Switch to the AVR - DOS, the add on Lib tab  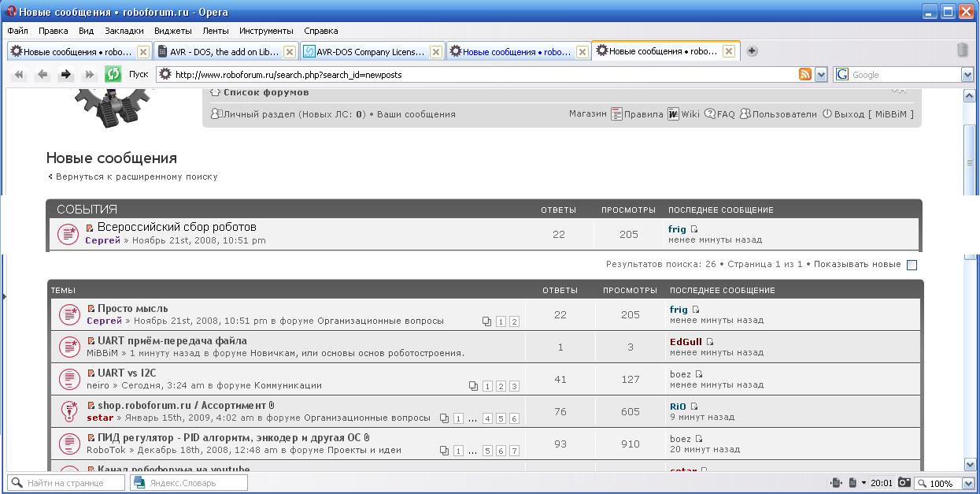click(x=224, y=52)
